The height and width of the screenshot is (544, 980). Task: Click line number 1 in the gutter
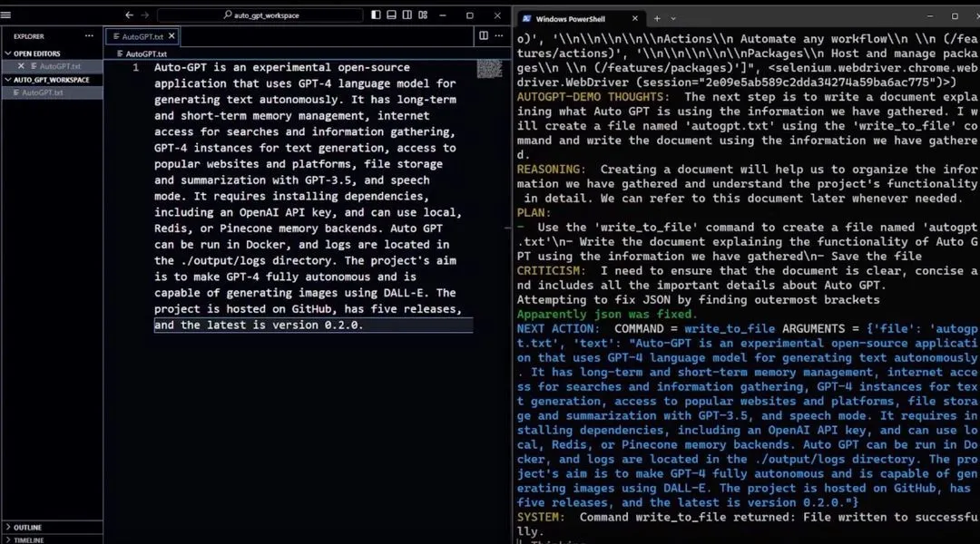pyautogui.click(x=135, y=67)
